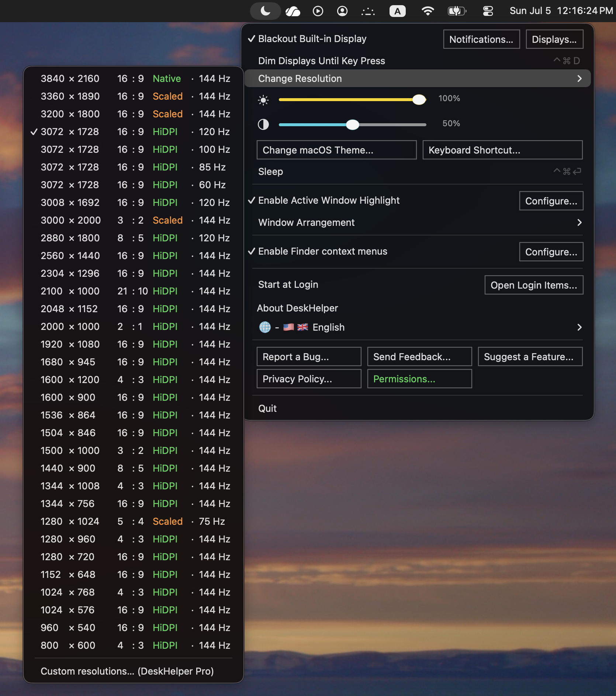Click the contrast slider handle at 50%
The height and width of the screenshot is (696, 616).
tap(353, 125)
